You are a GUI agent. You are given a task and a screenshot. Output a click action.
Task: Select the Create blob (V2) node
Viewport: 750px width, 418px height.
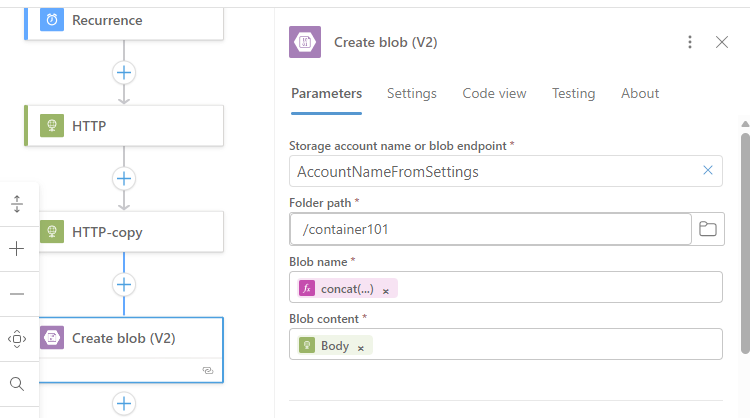tap(131, 350)
